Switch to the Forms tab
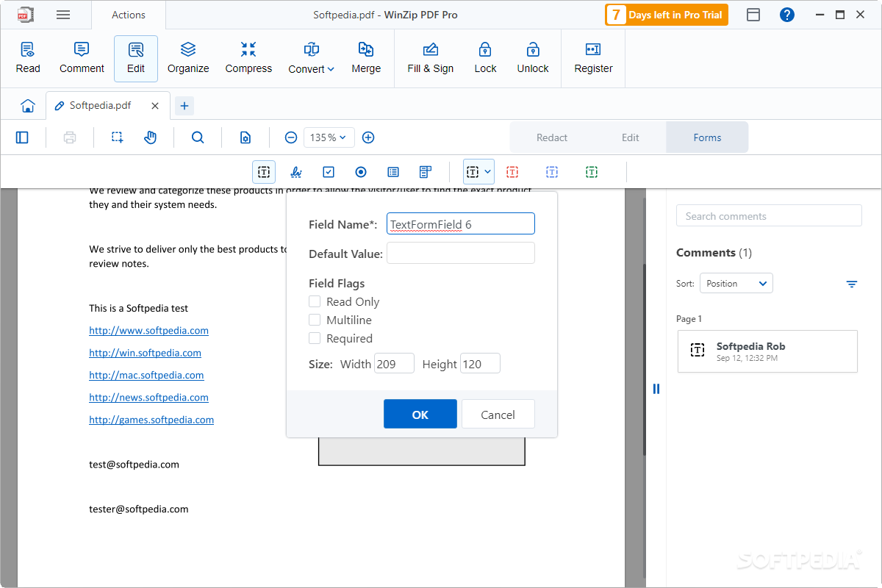 (x=707, y=137)
